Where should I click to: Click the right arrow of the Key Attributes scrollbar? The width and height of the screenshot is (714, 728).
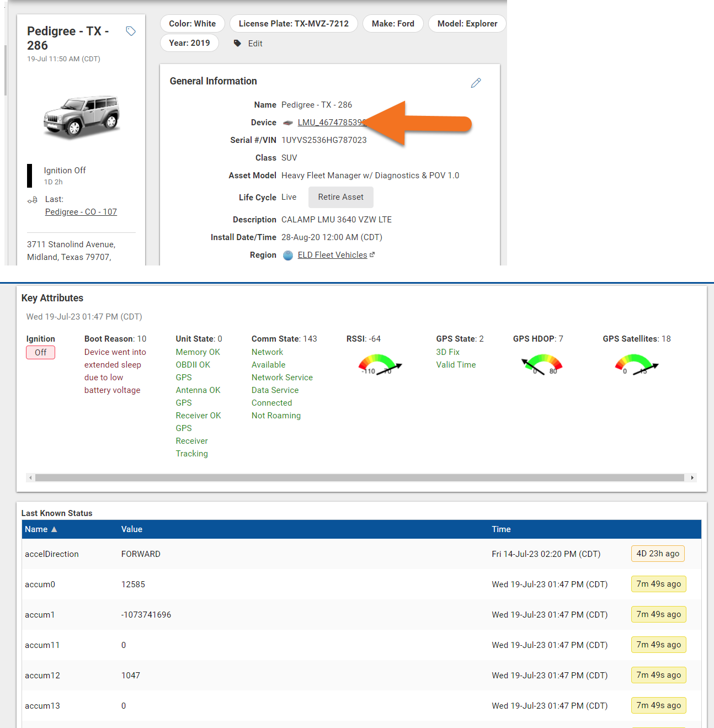(692, 478)
